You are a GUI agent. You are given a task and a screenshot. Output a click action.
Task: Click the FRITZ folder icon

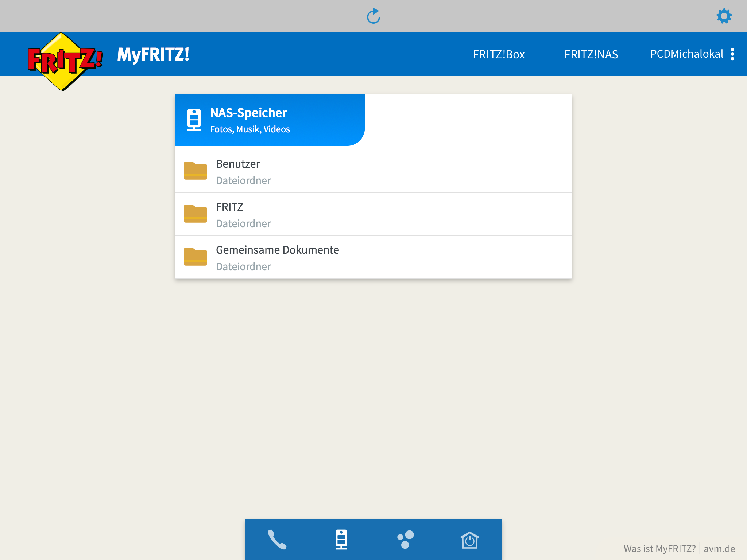pyautogui.click(x=195, y=214)
